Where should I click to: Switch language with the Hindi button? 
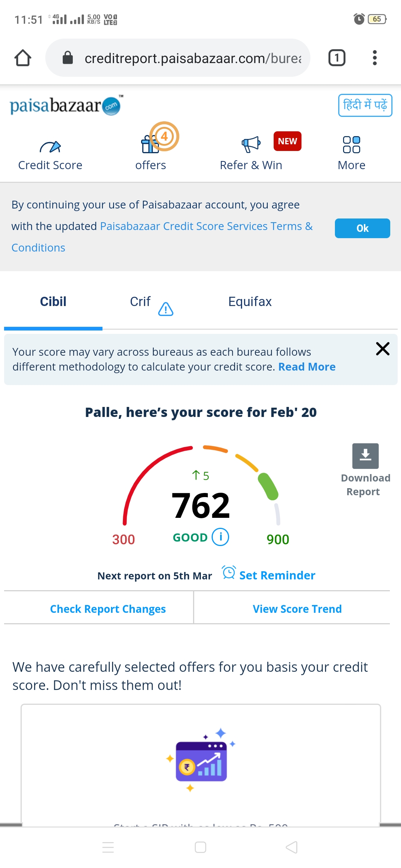click(x=365, y=105)
